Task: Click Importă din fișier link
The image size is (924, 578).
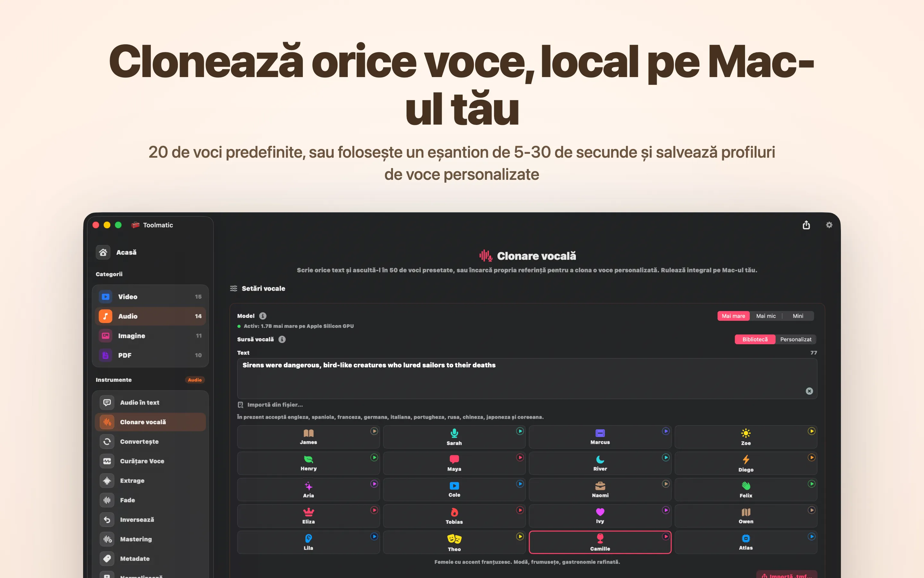Action: [270, 405]
